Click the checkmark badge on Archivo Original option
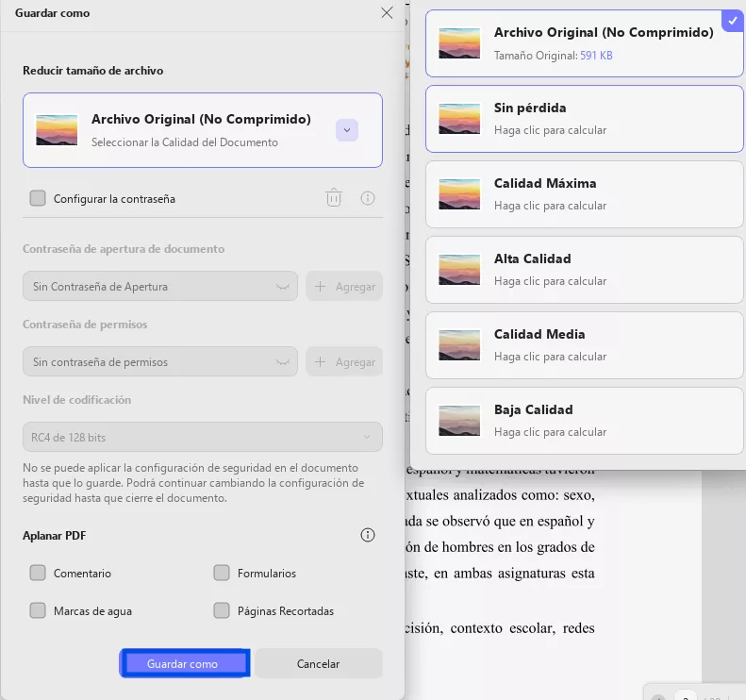Screen dimensions: 746x700 click(x=731, y=20)
